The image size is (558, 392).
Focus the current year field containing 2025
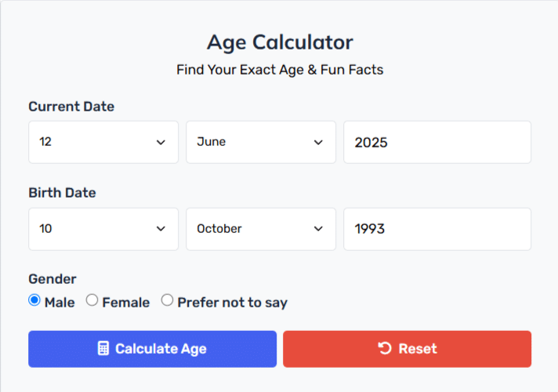(x=437, y=142)
